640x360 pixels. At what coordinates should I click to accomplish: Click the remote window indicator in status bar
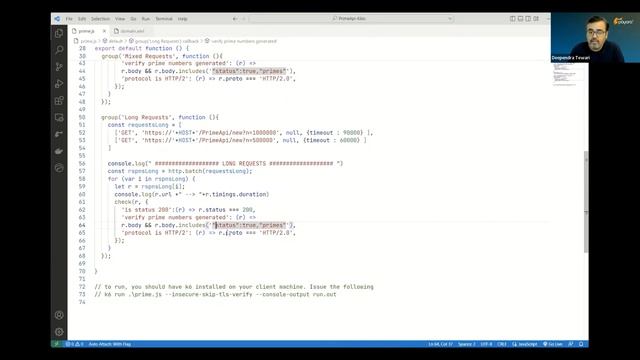pyautogui.click(x=56, y=344)
